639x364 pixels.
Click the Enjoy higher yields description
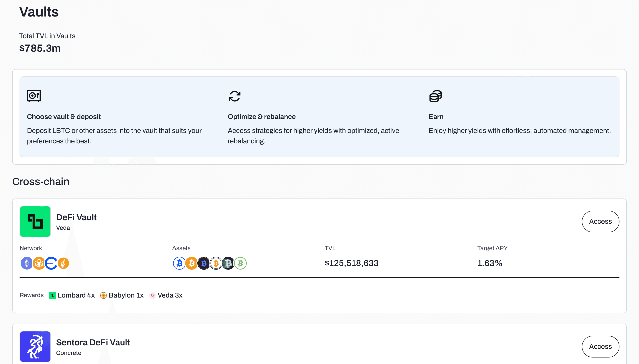519,131
